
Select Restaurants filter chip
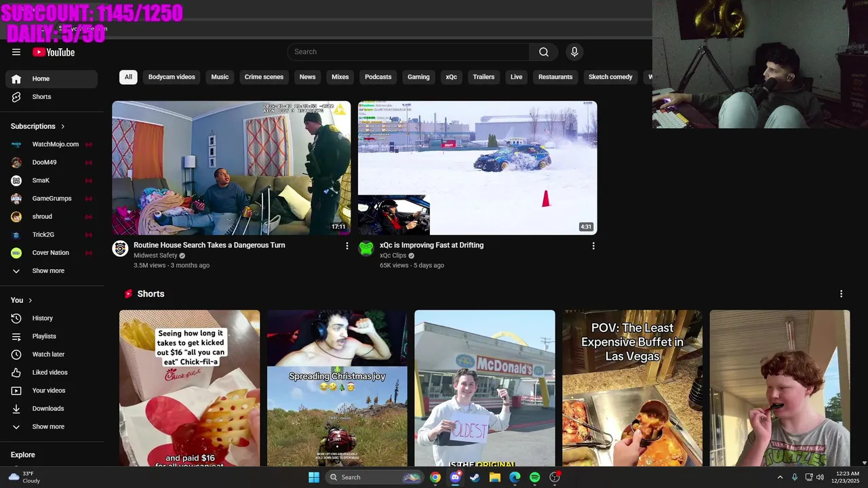coord(555,77)
